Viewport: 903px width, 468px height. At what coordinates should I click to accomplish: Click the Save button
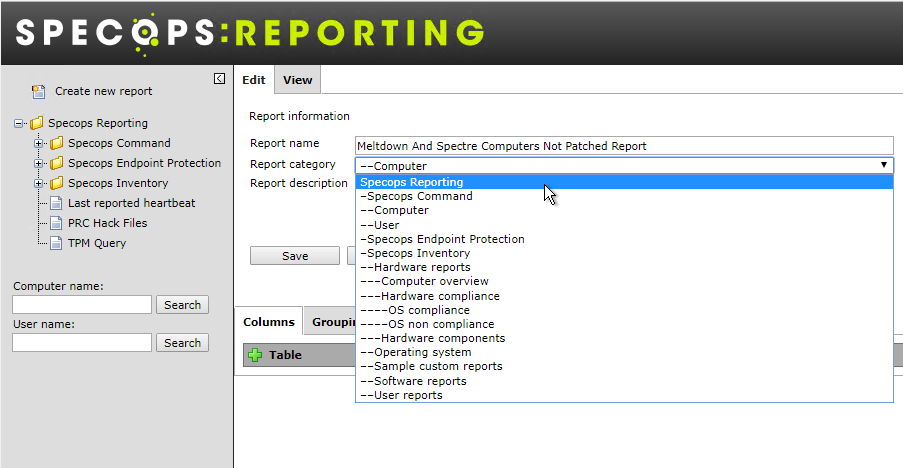[x=295, y=256]
